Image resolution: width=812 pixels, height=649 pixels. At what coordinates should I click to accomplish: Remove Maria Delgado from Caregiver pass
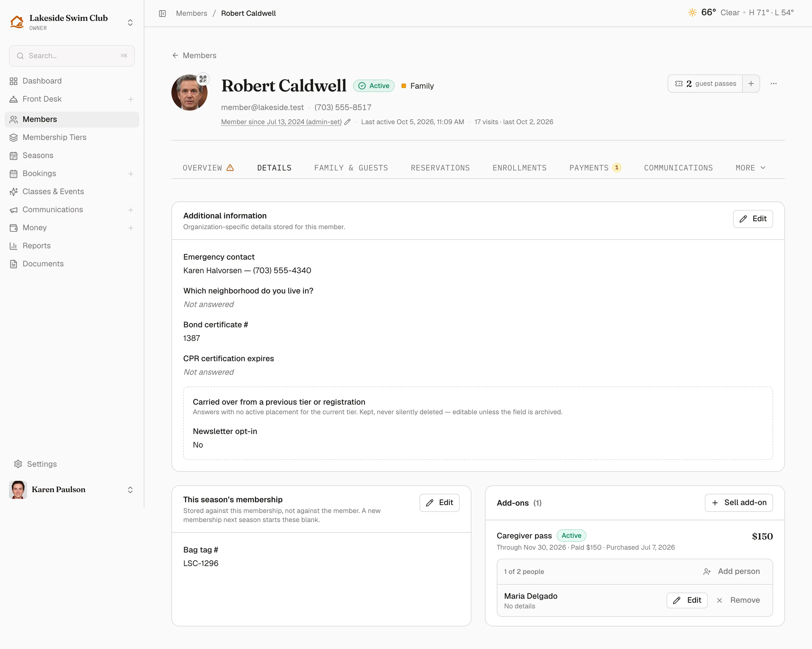tap(738, 600)
